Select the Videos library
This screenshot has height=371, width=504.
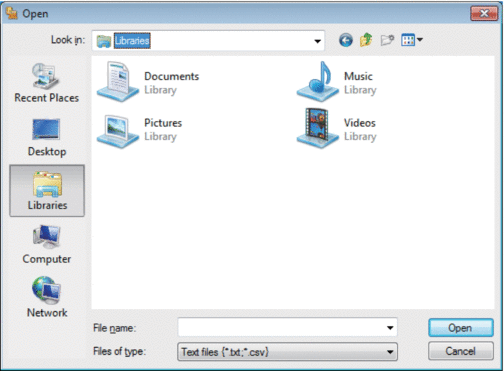click(x=337, y=128)
